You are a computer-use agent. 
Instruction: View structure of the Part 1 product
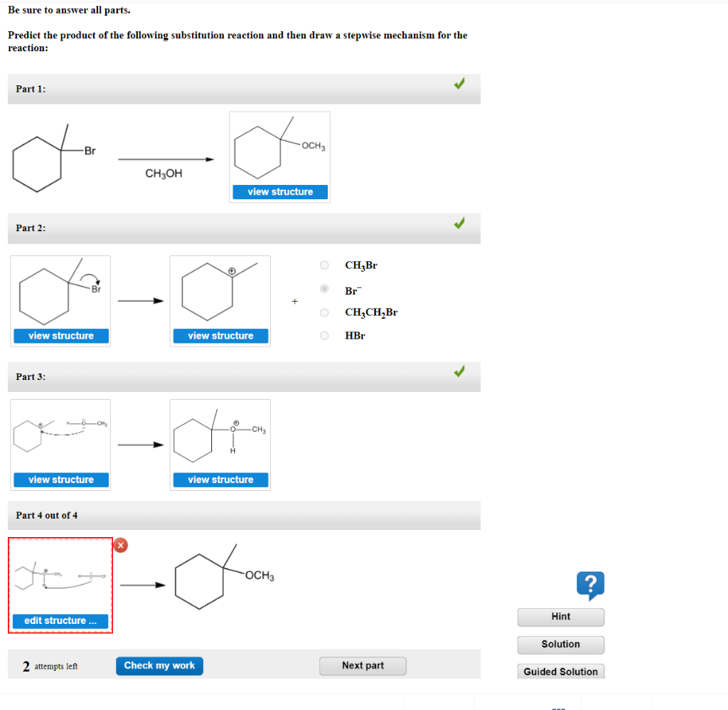click(x=279, y=191)
